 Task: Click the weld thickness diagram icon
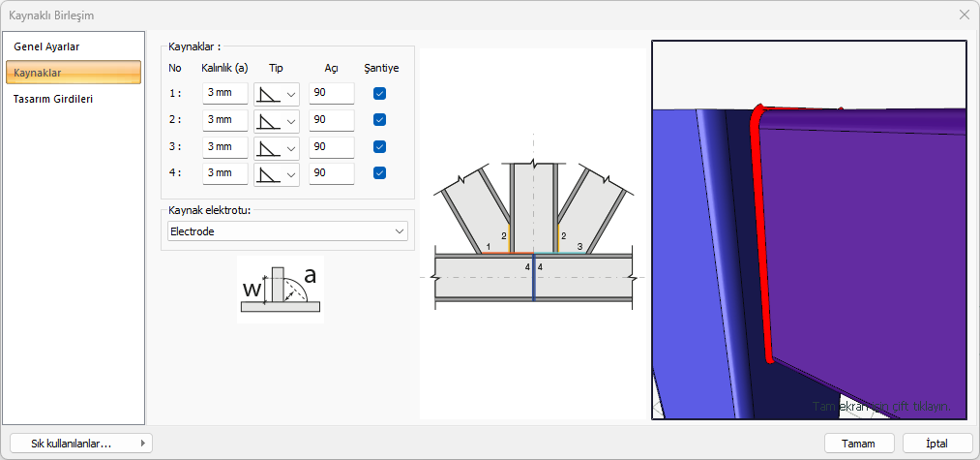click(280, 289)
